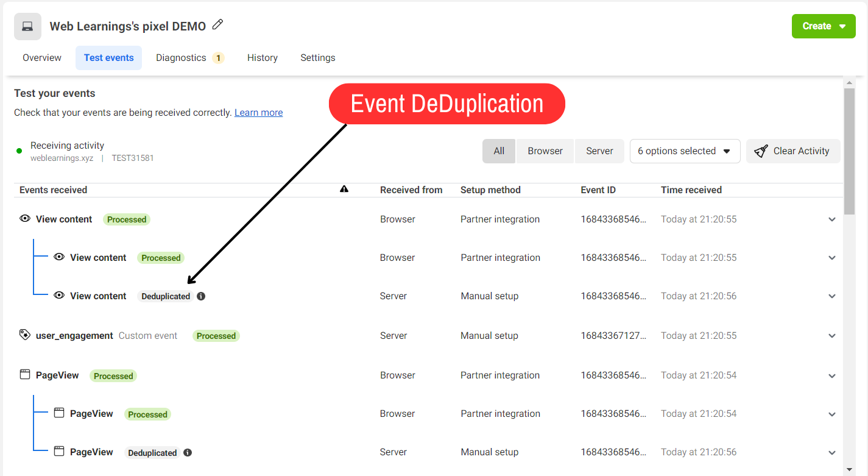This screenshot has width=868, height=476.
Task: Click the pixel device icon beside the title
Action: pos(27,26)
